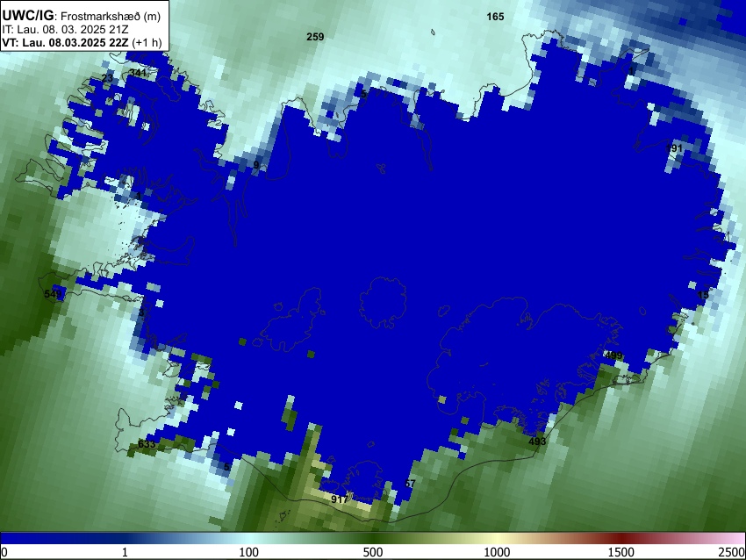This screenshot has height=560, width=746.
Task: Select the "VT: Lau. 08.03.2025 22Z (+1 h)" line
Action: (82, 42)
